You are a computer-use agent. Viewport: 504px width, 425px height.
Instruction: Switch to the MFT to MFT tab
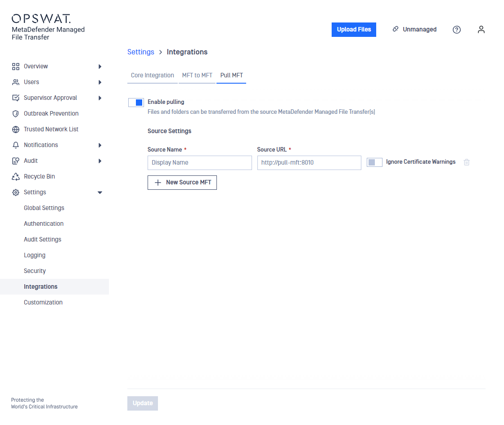pos(197,76)
